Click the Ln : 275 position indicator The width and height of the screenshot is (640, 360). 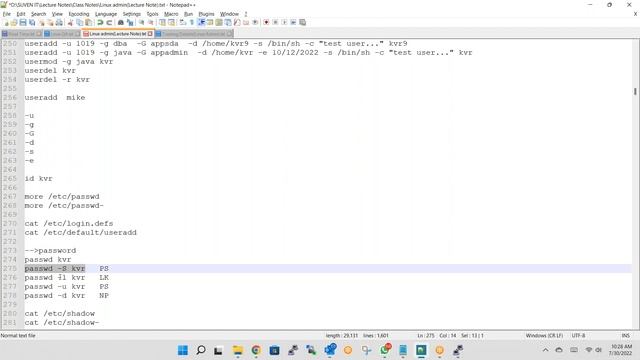tap(426, 336)
